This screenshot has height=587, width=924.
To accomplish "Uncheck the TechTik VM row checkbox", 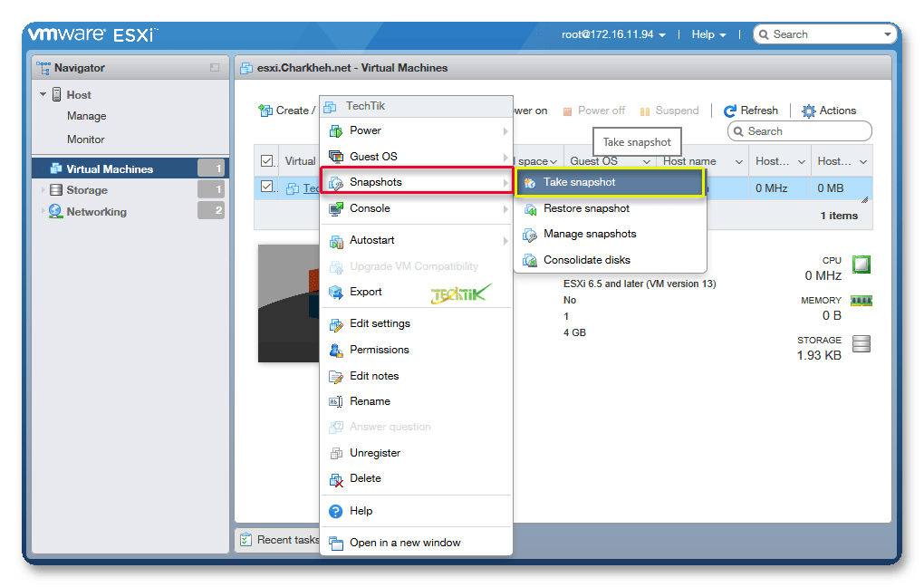I will pos(267,187).
